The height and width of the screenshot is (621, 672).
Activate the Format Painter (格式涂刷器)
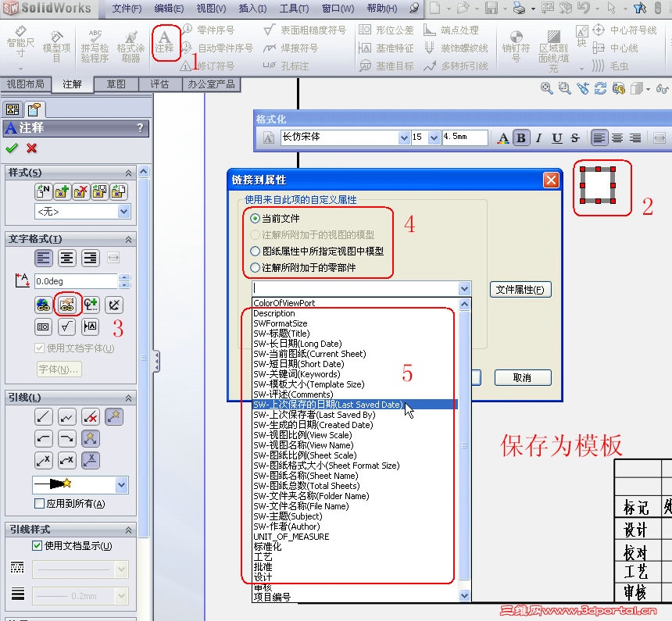tap(130, 46)
